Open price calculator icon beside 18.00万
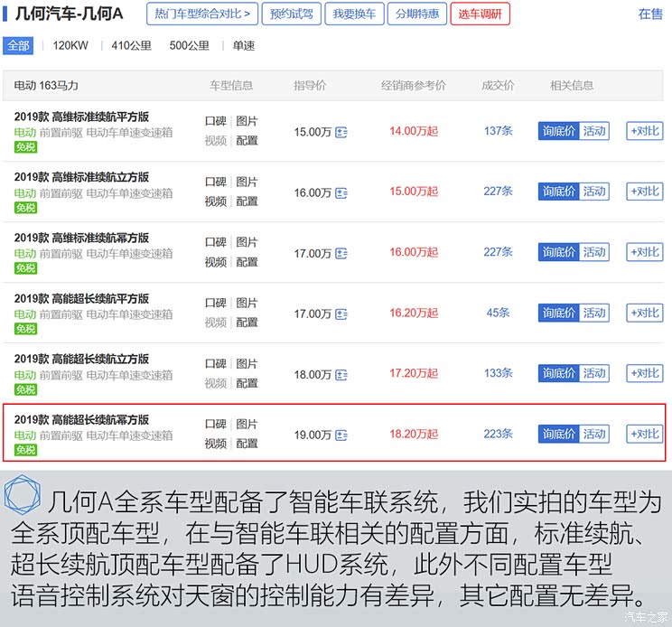The width and height of the screenshot is (672, 627). click(x=341, y=375)
